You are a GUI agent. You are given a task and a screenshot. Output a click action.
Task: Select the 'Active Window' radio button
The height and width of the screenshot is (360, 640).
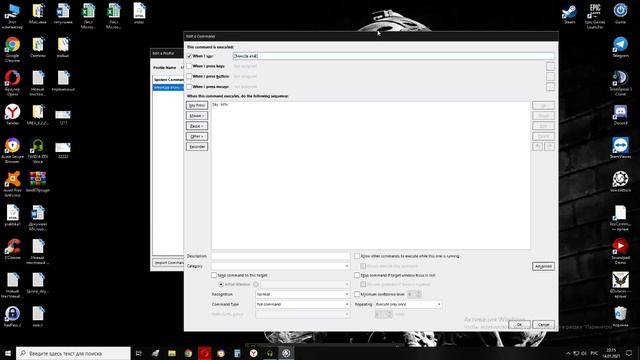coord(221,284)
